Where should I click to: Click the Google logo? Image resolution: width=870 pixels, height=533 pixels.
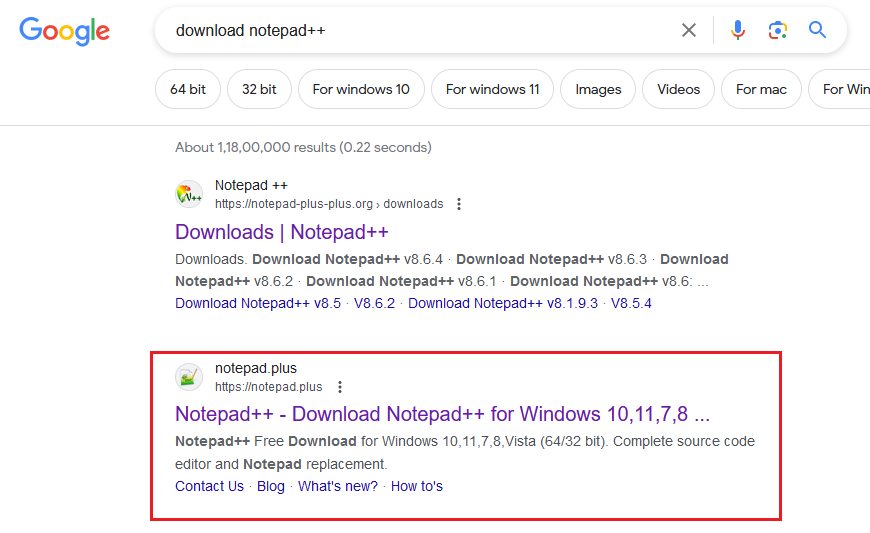[x=64, y=31]
